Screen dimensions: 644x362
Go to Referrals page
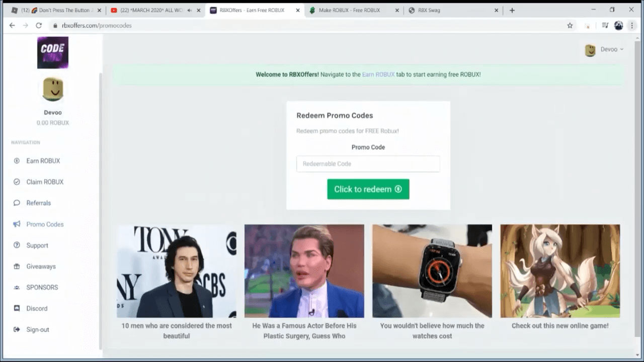coord(39,203)
